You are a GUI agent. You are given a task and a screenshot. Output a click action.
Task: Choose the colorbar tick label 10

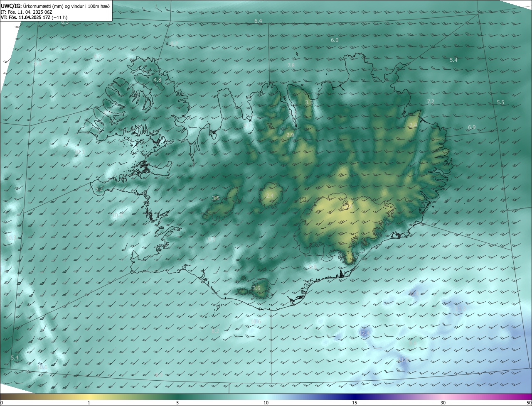[x=266, y=403]
